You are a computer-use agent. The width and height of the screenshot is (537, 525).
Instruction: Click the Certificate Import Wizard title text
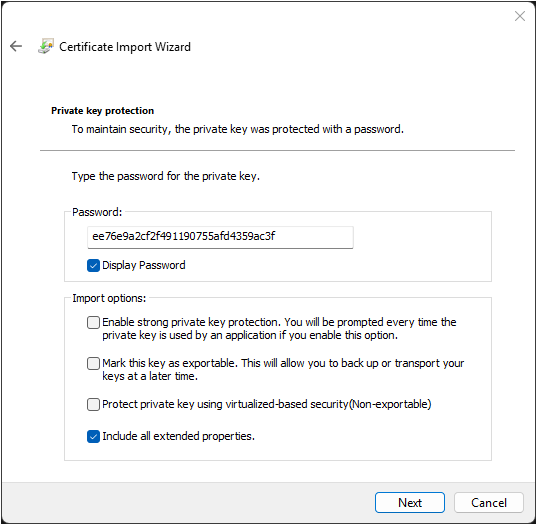click(125, 47)
